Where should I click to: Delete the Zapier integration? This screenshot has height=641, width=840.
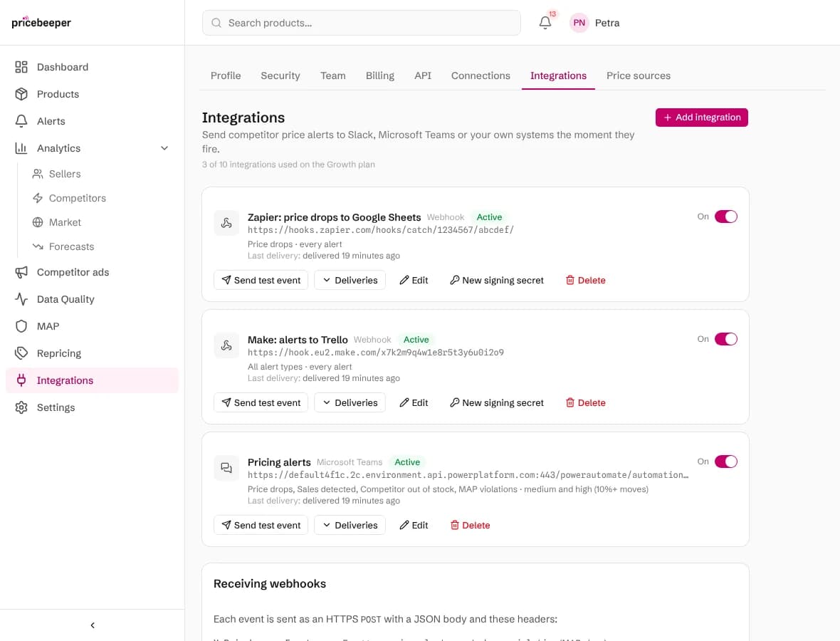click(586, 281)
